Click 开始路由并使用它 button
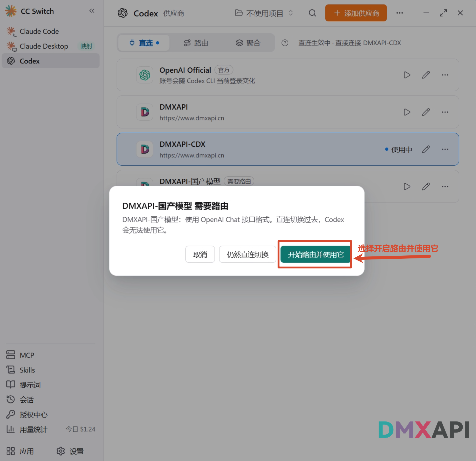 (x=315, y=254)
